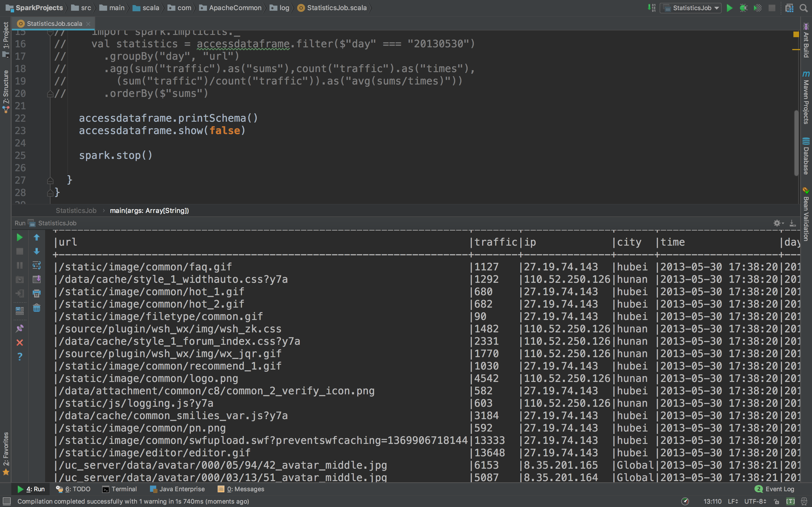Rerun StatisticsJob from the Run panel

19,237
